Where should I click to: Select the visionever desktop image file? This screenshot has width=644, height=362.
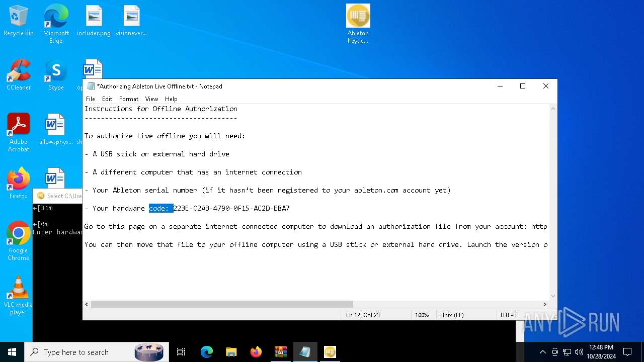(131, 21)
